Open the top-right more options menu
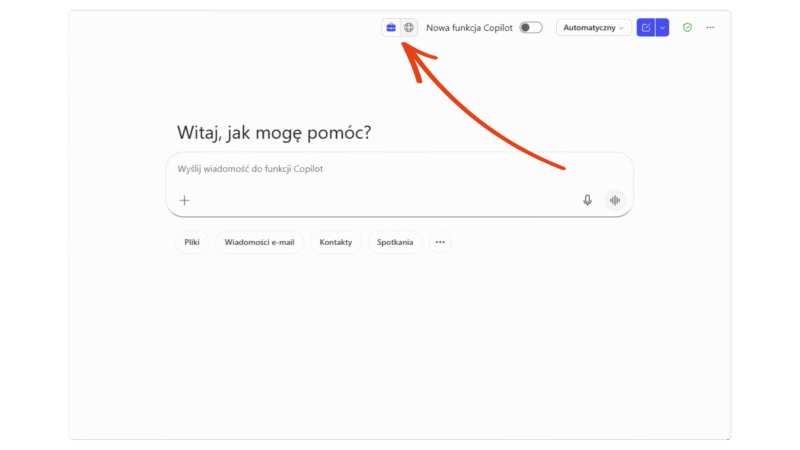The image size is (800, 450). [x=710, y=28]
